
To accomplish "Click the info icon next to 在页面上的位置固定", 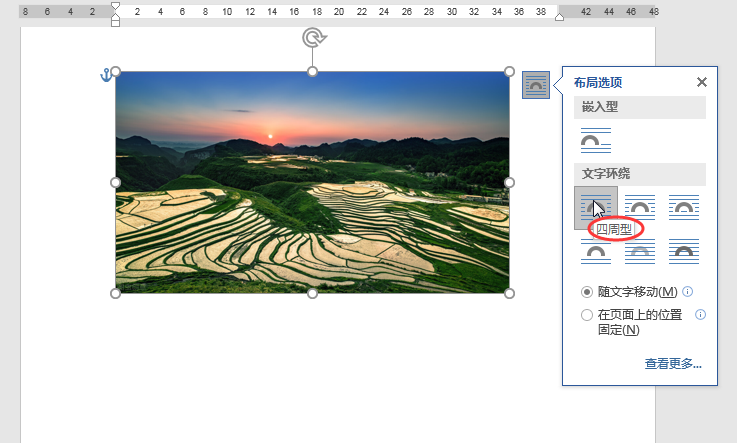I will click(x=700, y=315).
